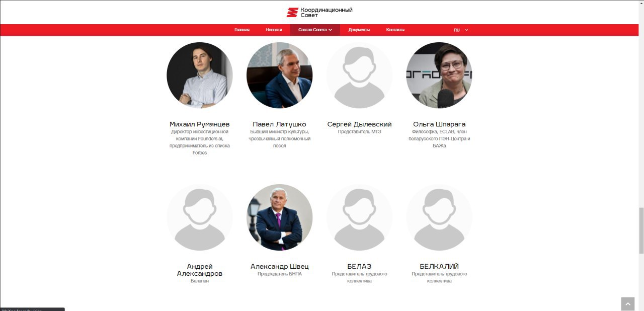644x311 pixels.
Task: Go to the Новости page
Action: pos(274,30)
